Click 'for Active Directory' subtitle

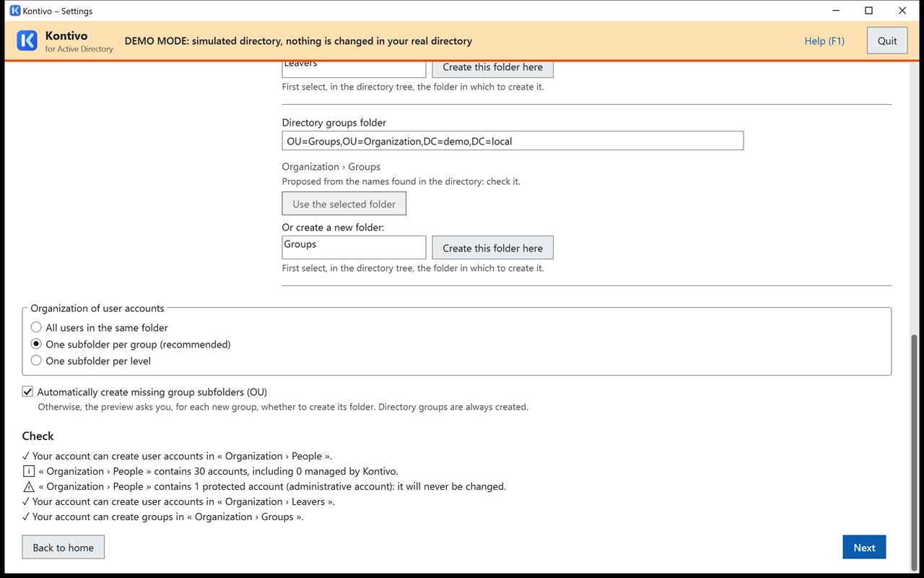79,49
